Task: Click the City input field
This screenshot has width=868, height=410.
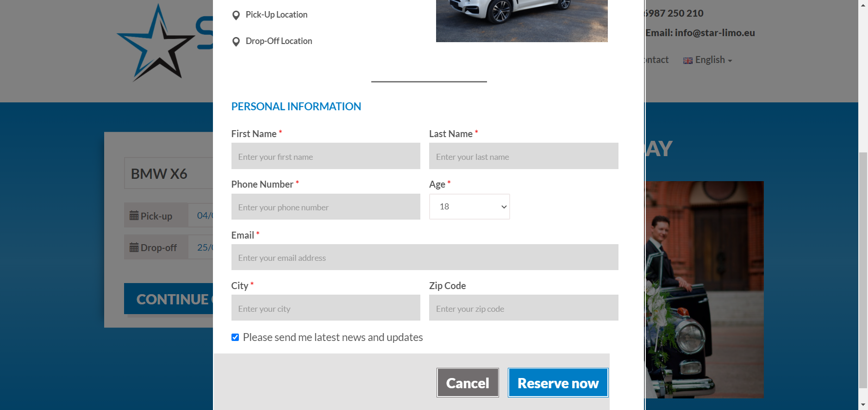Action: point(325,309)
